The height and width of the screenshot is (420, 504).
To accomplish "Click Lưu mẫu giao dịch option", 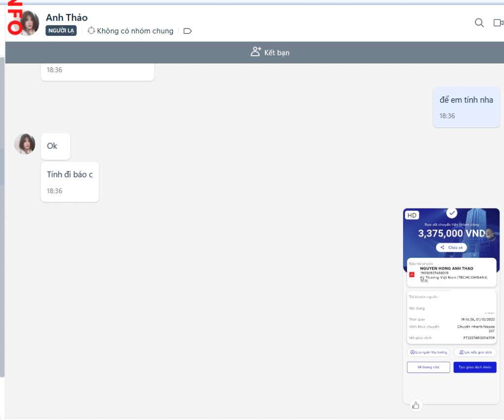I will [475, 352].
